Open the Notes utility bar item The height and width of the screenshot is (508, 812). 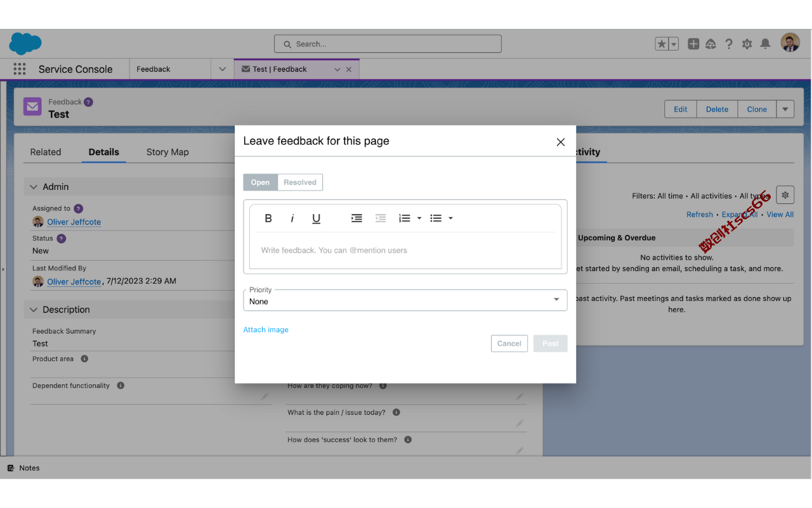coord(23,468)
